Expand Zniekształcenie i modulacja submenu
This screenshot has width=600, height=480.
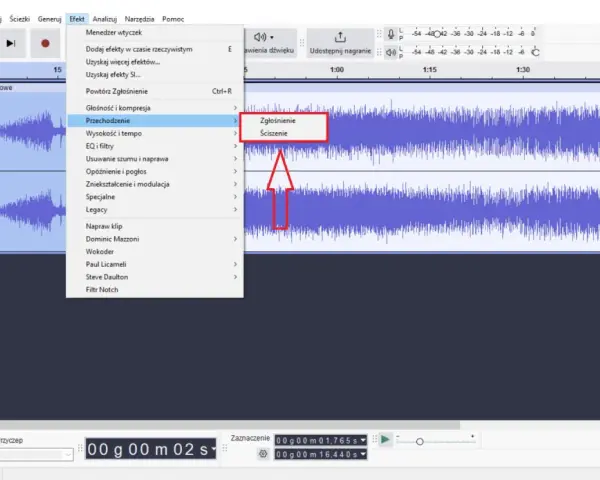click(x=155, y=184)
